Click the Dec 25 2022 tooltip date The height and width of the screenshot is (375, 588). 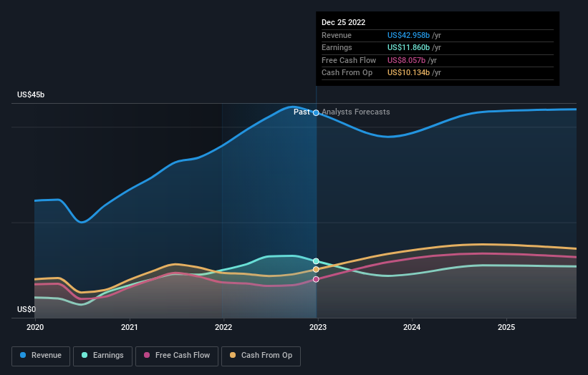coord(343,22)
